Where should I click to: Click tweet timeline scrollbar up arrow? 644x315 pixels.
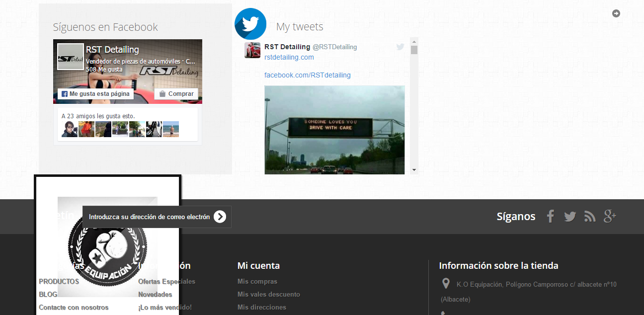coord(414,41)
